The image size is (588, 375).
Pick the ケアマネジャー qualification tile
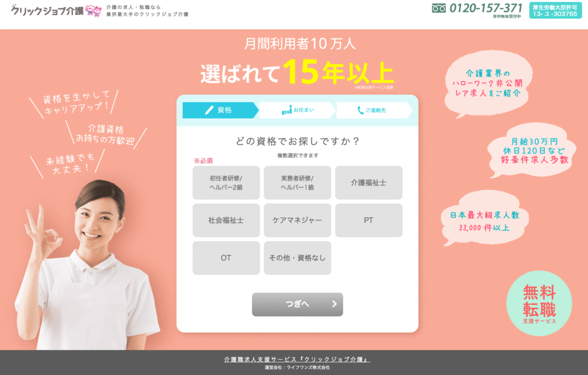[x=297, y=220]
